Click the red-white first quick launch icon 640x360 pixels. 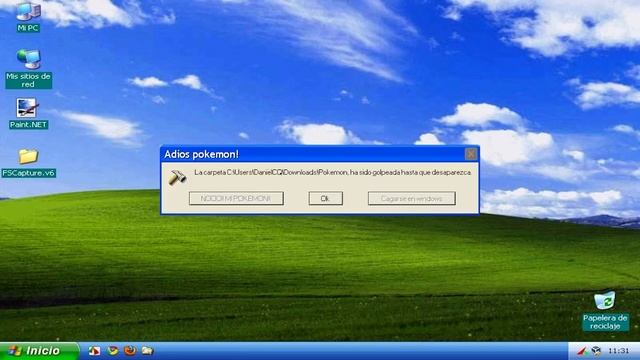tap(94, 351)
